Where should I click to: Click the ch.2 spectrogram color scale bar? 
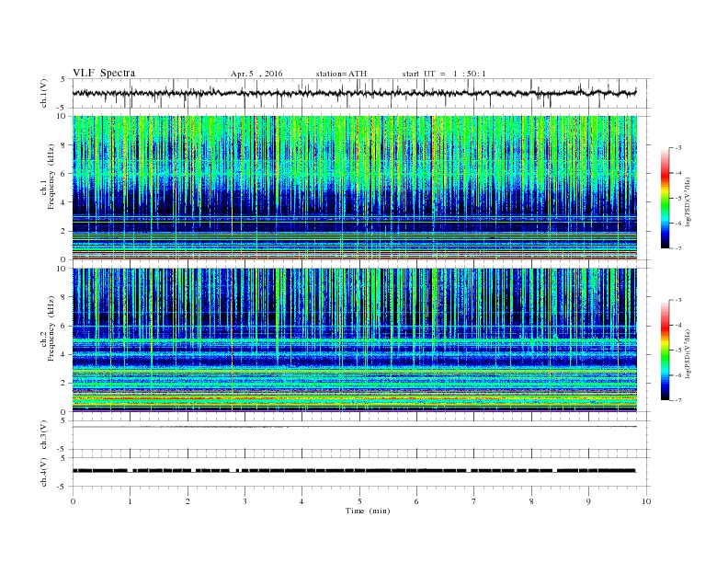click(665, 350)
